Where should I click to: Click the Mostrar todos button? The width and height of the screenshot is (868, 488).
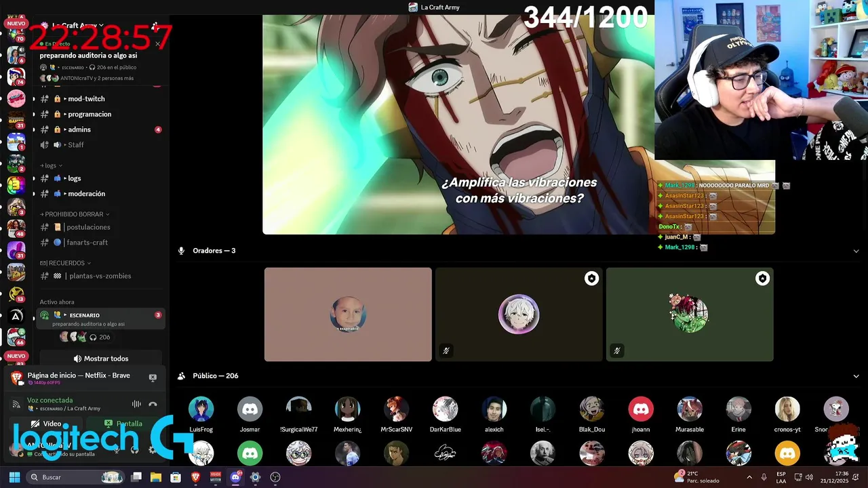(100, 359)
